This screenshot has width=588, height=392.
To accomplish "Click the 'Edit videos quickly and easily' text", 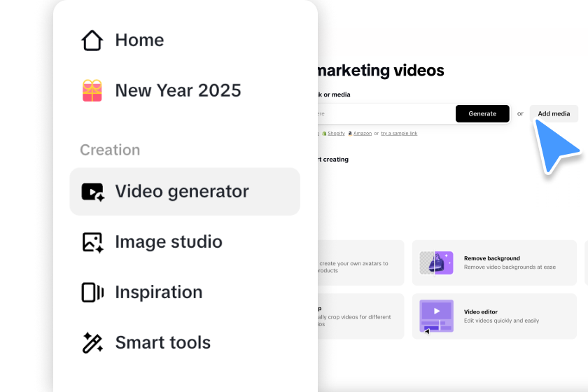I will tap(501, 321).
